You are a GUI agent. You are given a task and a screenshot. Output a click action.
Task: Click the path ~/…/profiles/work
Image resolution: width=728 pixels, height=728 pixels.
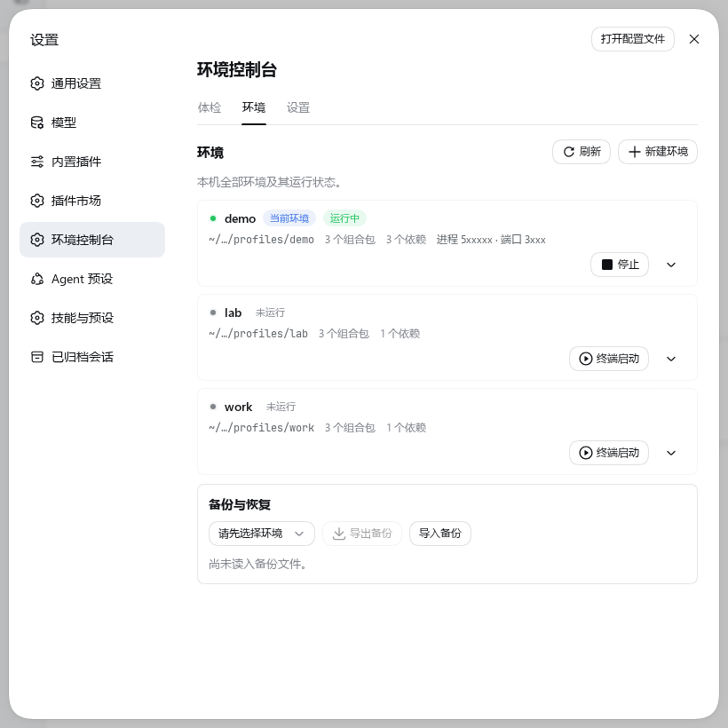[261, 428]
